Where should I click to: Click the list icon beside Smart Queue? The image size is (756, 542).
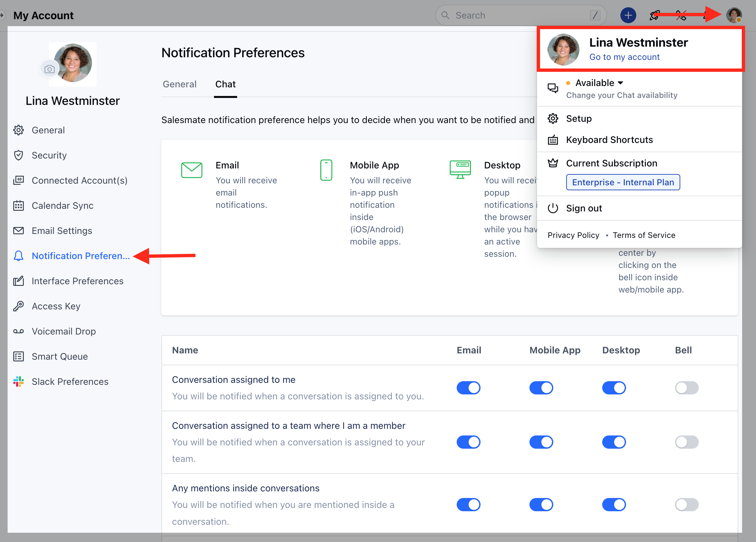[x=19, y=357]
